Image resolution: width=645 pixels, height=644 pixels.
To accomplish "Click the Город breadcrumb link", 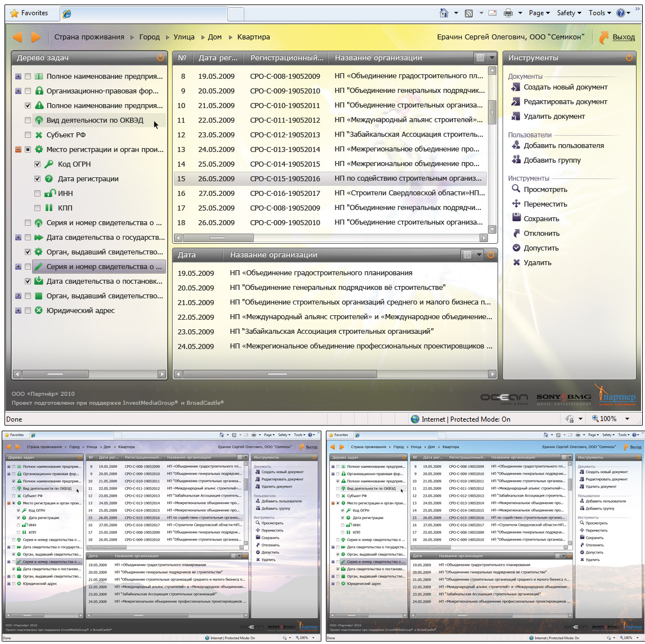I will (x=149, y=37).
